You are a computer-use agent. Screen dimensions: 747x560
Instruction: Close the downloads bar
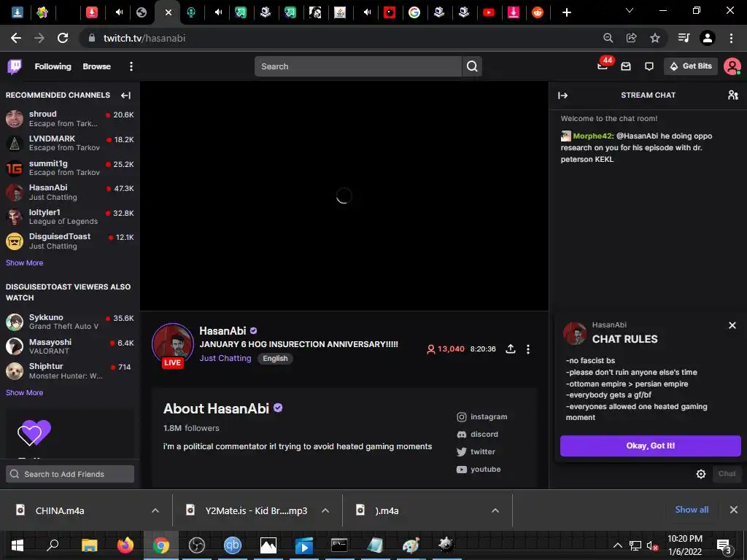(x=734, y=510)
